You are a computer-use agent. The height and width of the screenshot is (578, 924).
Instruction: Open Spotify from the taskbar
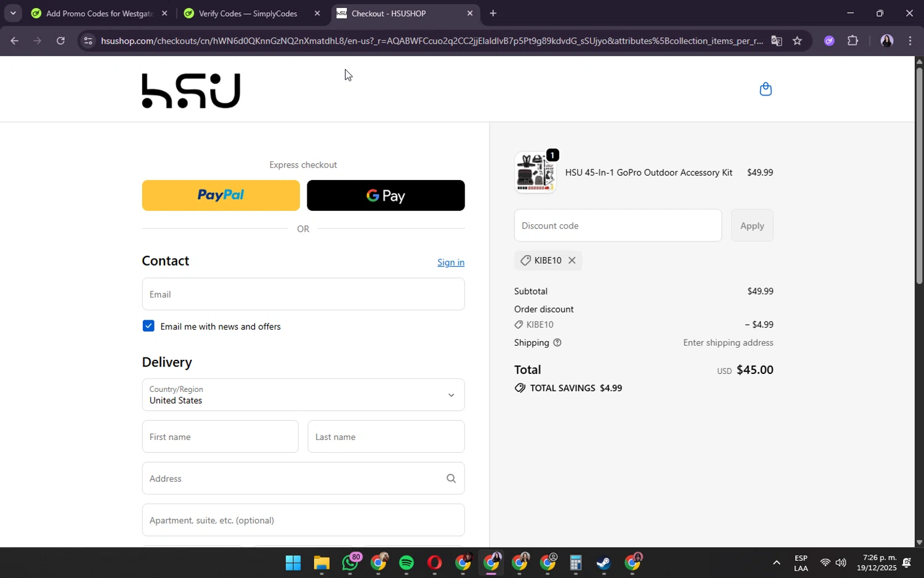pyautogui.click(x=407, y=563)
